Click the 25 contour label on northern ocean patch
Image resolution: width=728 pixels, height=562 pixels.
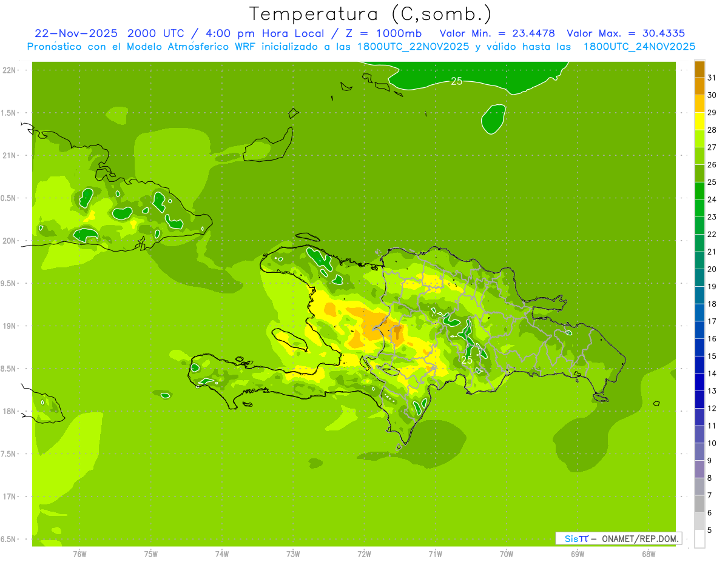click(x=456, y=81)
